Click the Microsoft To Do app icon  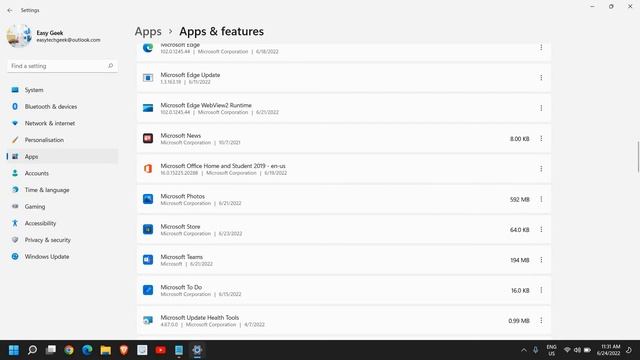click(x=148, y=290)
